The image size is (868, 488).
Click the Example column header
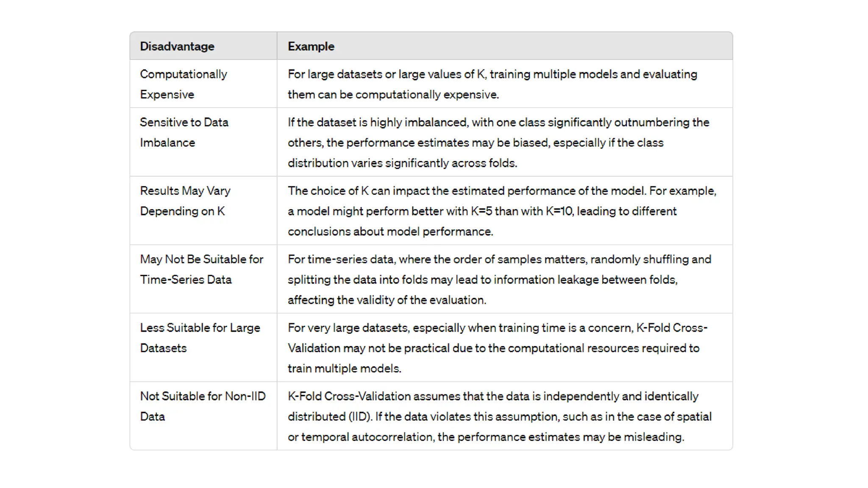tap(311, 46)
